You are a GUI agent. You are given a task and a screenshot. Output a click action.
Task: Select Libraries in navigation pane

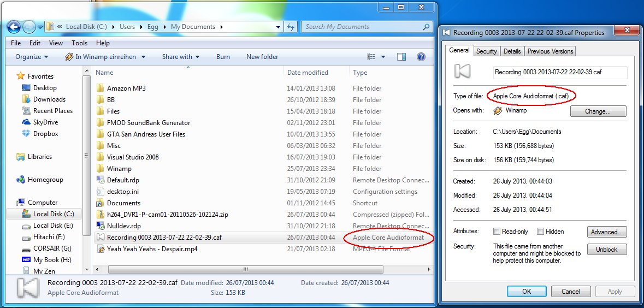pos(40,157)
